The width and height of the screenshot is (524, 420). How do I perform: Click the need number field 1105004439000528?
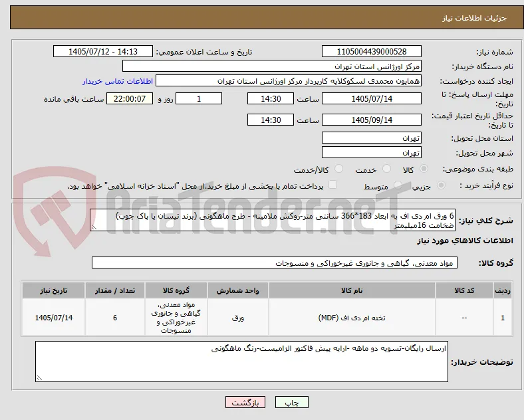pos(372,51)
